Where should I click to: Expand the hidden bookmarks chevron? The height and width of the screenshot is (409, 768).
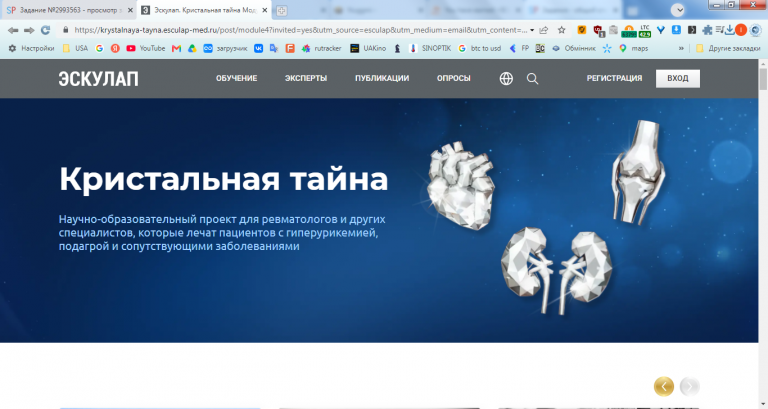(681, 48)
